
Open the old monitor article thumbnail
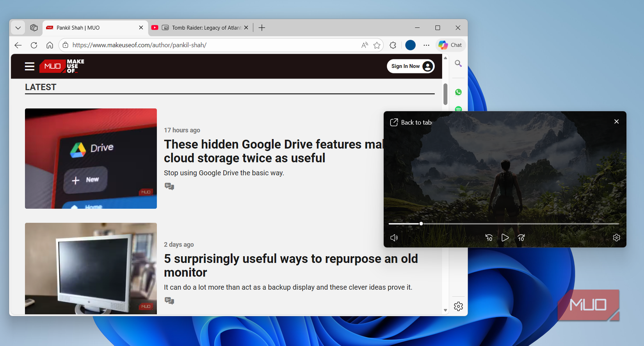[91, 269]
